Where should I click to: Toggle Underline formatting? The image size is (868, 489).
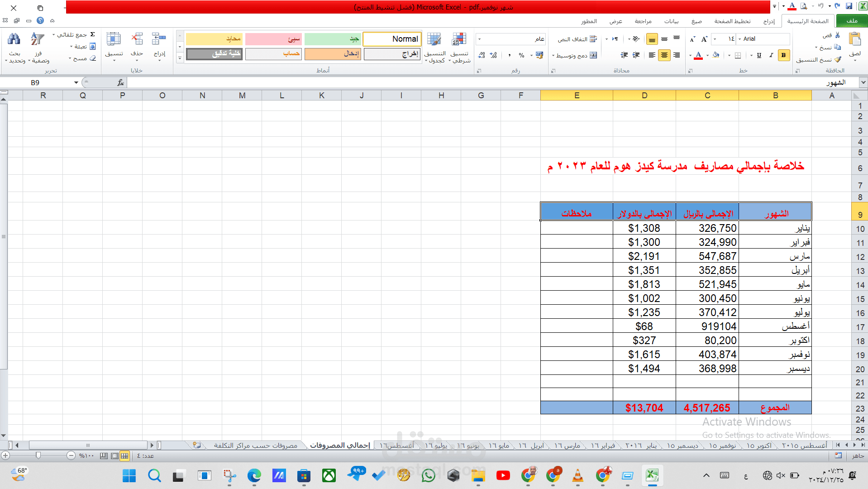click(759, 55)
